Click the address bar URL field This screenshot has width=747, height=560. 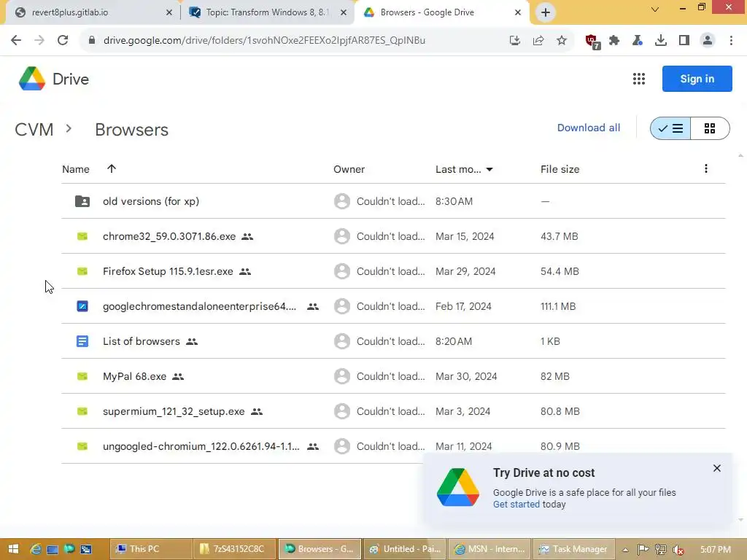[295, 41]
